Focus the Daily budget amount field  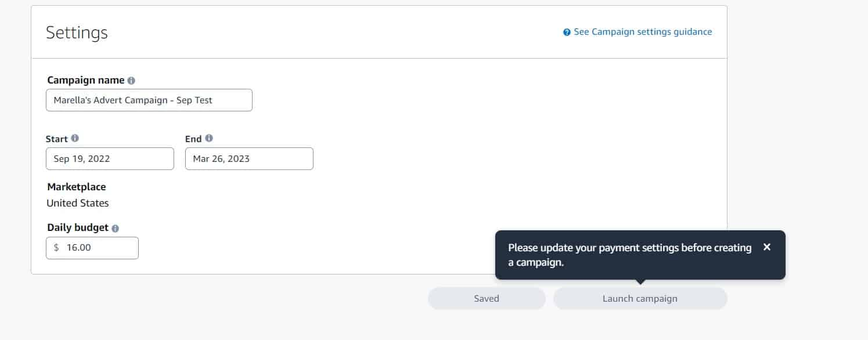[x=92, y=248]
